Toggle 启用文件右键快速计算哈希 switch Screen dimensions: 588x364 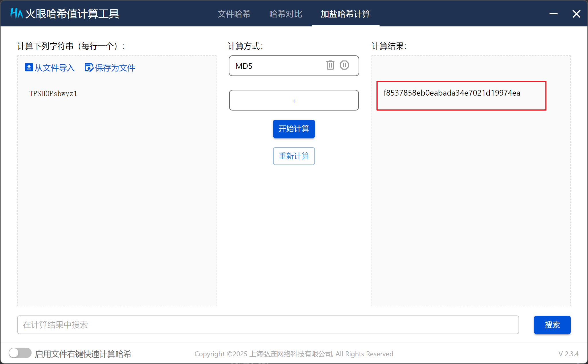coord(20,353)
